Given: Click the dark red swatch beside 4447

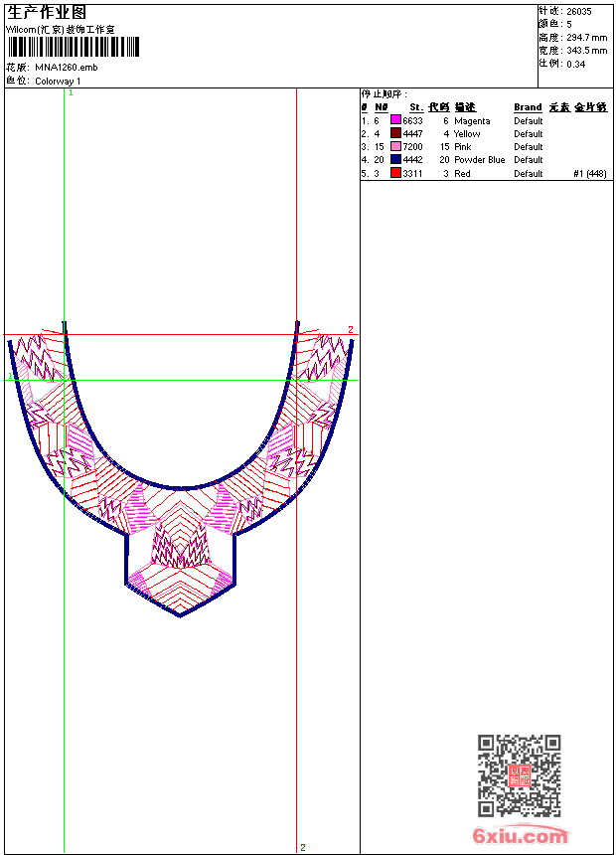Looking at the screenshot, I should (395, 133).
